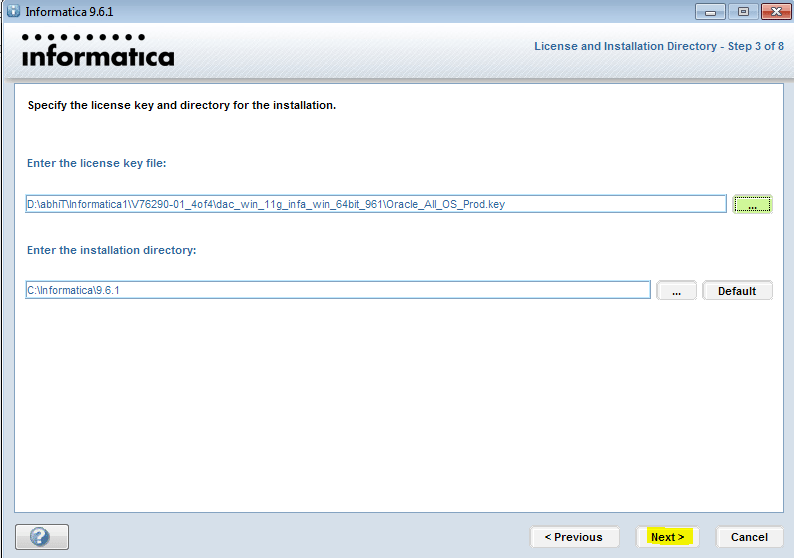The height and width of the screenshot is (558, 794).
Task: Minimize the Informatica 9.6.1 window
Action: pyautogui.click(x=710, y=12)
